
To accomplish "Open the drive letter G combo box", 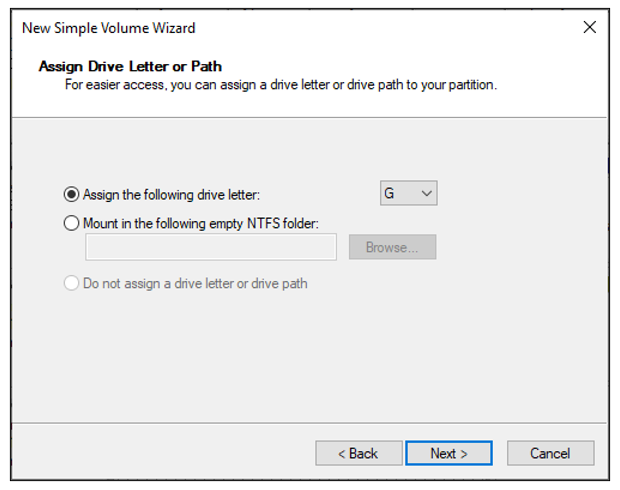I will point(408,193).
